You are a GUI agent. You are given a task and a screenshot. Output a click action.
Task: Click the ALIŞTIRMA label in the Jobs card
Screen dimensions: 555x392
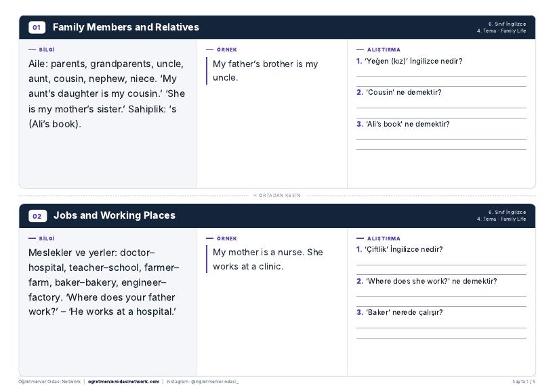click(384, 238)
